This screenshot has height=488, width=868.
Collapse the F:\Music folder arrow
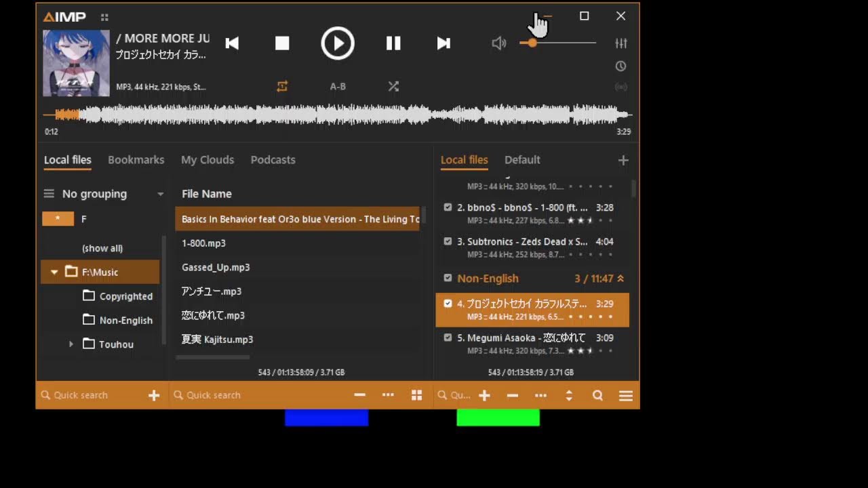(x=54, y=272)
